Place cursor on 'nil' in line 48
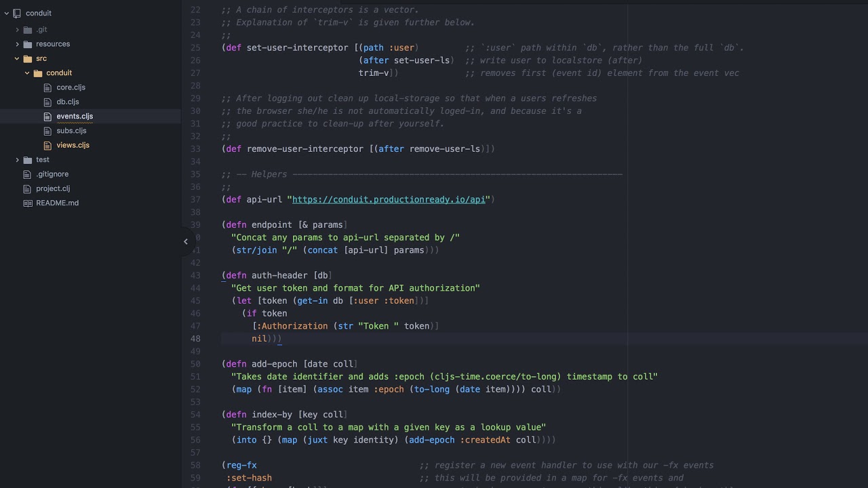 tap(259, 339)
